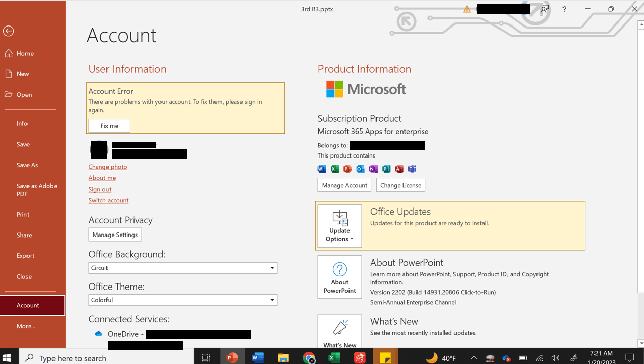
Task: Click the Microsoft logo under Product Information
Action: click(x=366, y=89)
